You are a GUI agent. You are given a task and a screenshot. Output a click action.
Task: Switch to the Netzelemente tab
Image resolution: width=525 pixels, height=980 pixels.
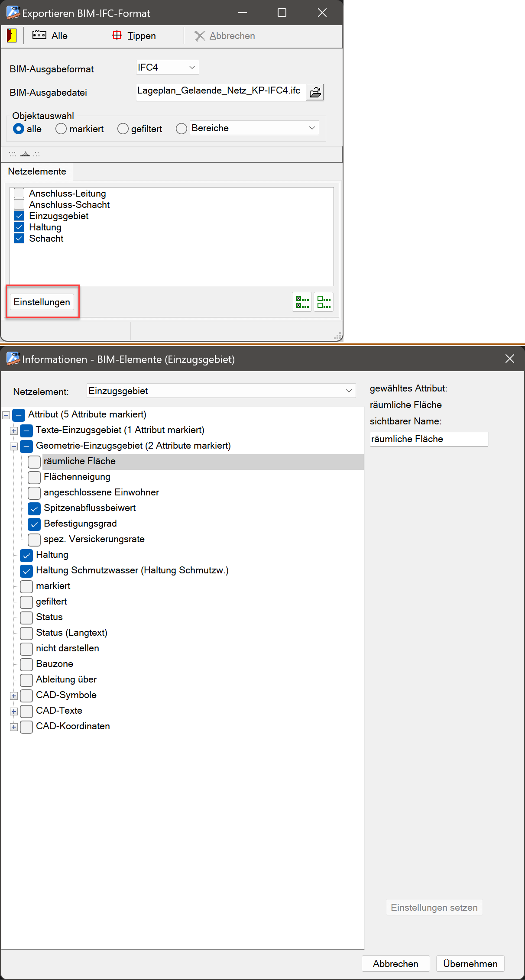tap(37, 171)
